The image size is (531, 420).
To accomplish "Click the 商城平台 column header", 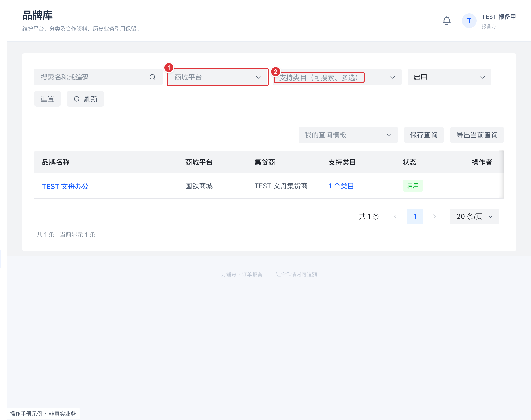I will [x=199, y=162].
